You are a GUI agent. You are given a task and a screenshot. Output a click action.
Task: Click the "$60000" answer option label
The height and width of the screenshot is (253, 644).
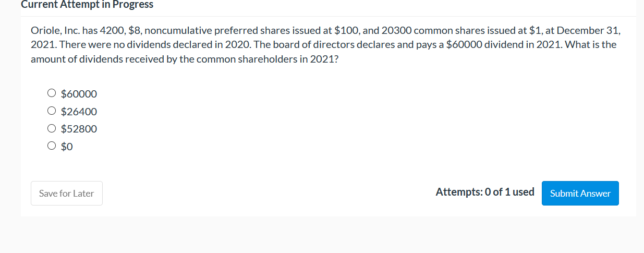[x=79, y=94]
